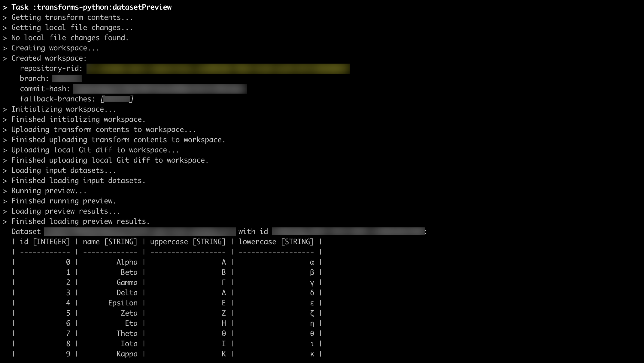Click the 'Zeta' name cell
Screen dimensions: 644x363
click(x=129, y=313)
